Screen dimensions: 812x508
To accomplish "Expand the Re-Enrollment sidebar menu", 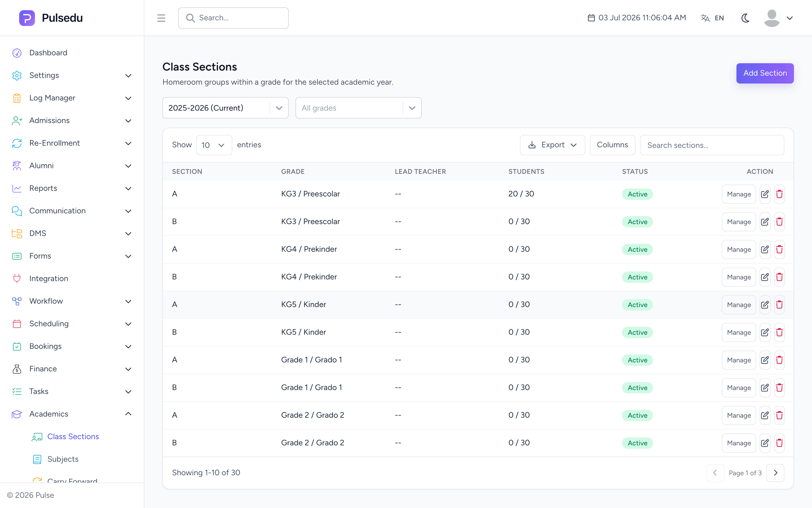I will (x=72, y=143).
